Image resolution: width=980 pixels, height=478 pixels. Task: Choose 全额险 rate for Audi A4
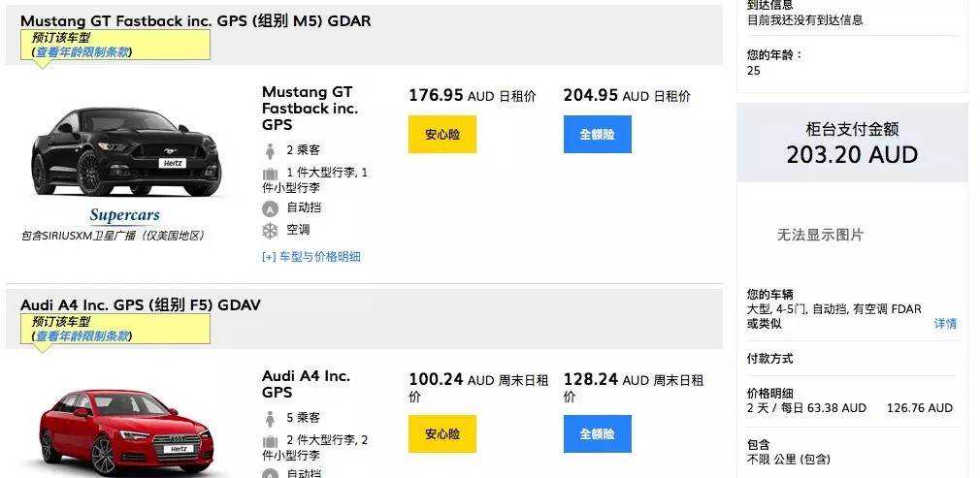pos(597,434)
